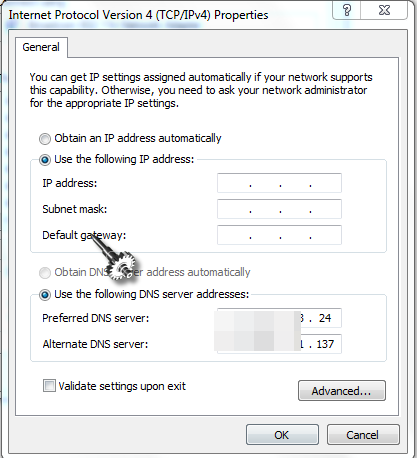Click the Advanced... button
The height and width of the screenshot is (458, 417).
point(342,391)
